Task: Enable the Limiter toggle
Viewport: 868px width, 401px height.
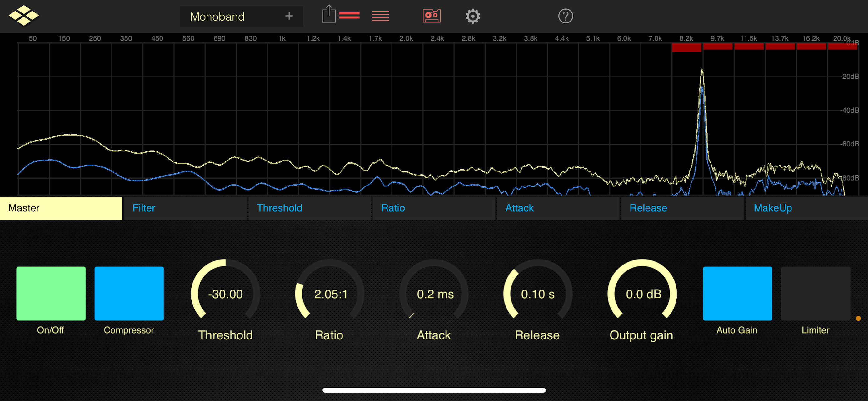Action: coord(815,293)
